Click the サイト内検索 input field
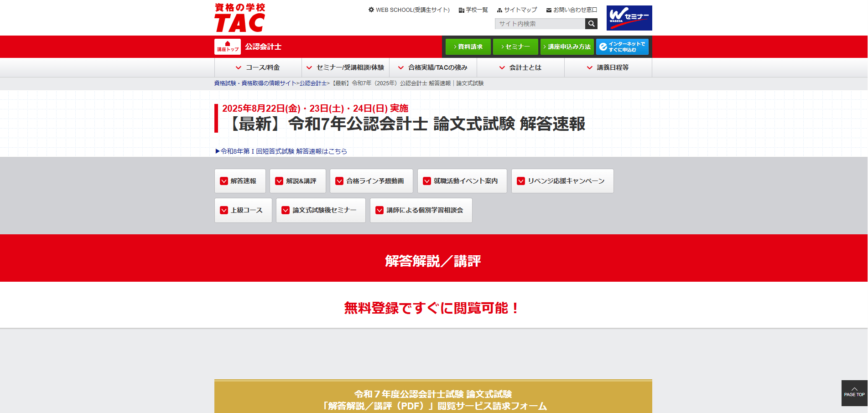The image size is (868, 413). point(540,24)
